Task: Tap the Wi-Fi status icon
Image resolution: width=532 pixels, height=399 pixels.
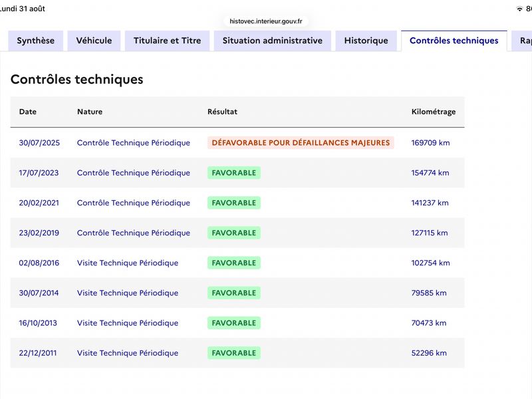Action: pos(519,9)
